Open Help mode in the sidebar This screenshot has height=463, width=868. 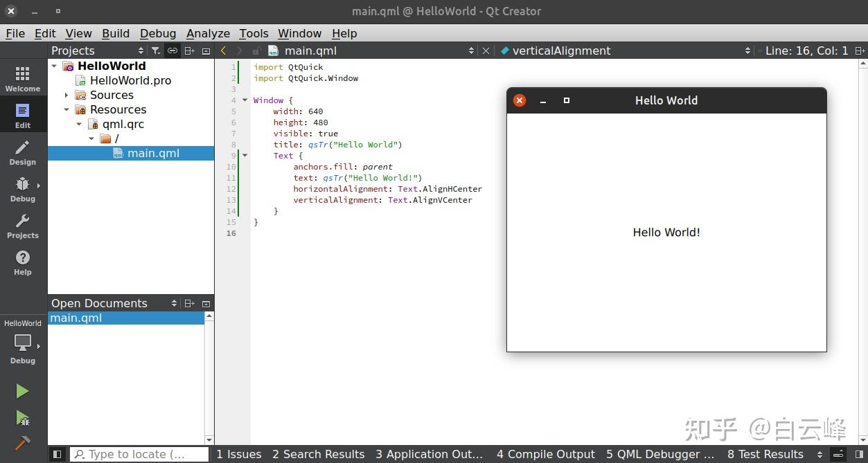[x=22, y=262]
